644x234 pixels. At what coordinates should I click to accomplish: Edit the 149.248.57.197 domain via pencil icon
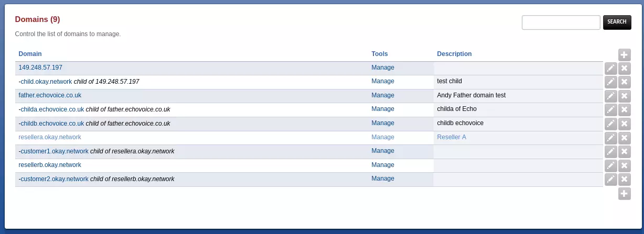(610, 68)
